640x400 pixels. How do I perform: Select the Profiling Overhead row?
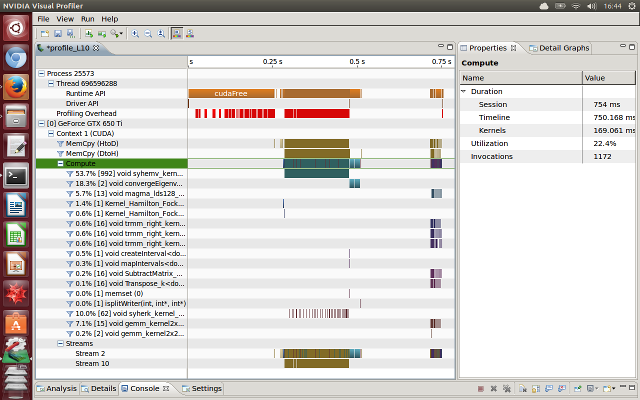pos(112,113)
